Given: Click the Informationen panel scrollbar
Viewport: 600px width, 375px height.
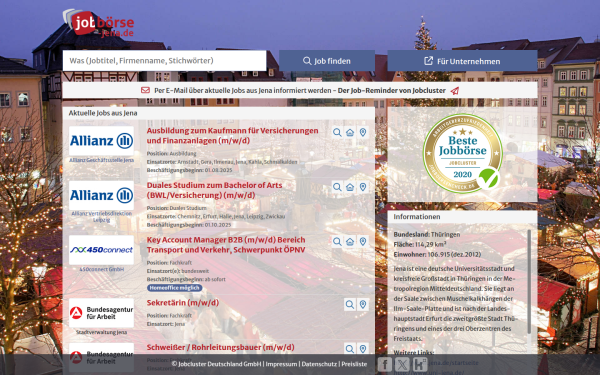Looking at the screenshot, I should (x=529, y=281).
